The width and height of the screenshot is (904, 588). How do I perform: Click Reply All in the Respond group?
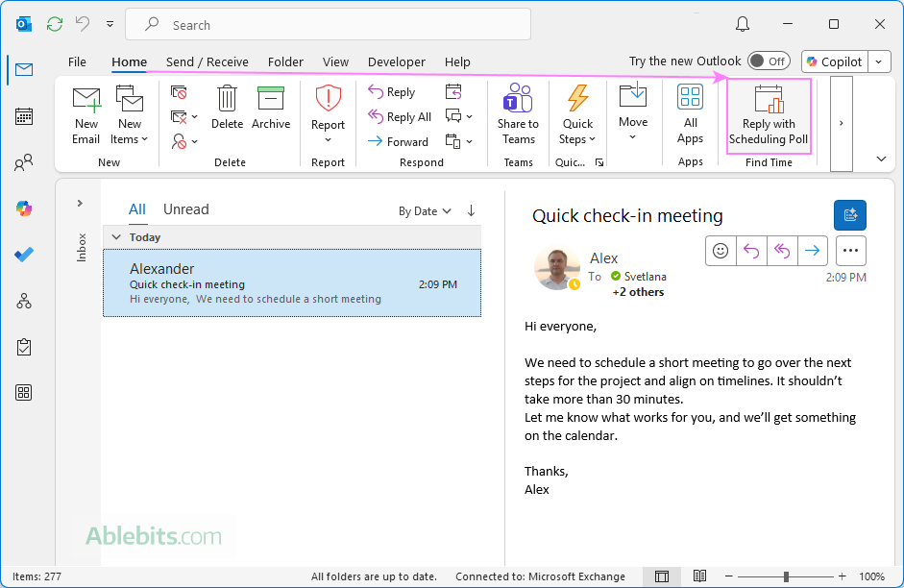[x=400, y=116]
